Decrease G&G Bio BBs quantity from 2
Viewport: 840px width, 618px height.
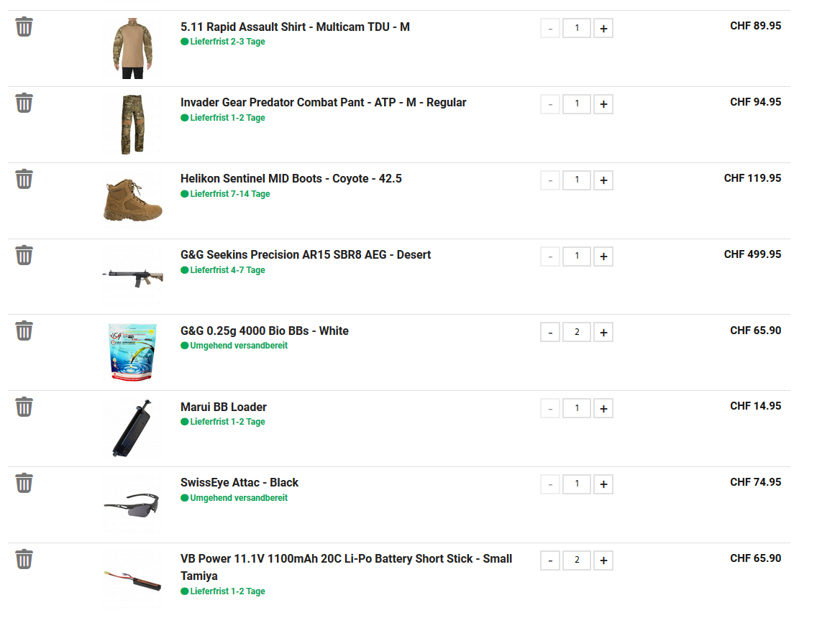click(x=550, y=332)
